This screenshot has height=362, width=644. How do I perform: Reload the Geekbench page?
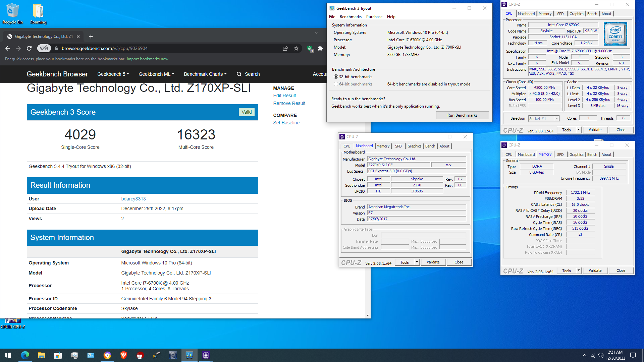(29, 48)
